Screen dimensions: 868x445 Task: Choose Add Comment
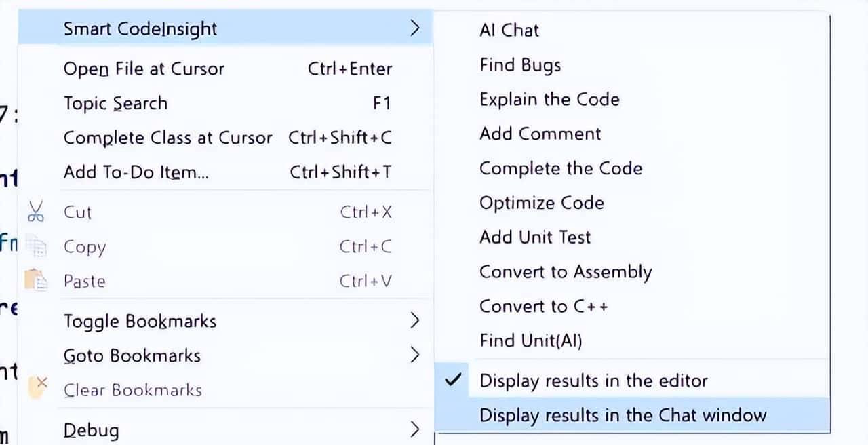click(540, 134)
